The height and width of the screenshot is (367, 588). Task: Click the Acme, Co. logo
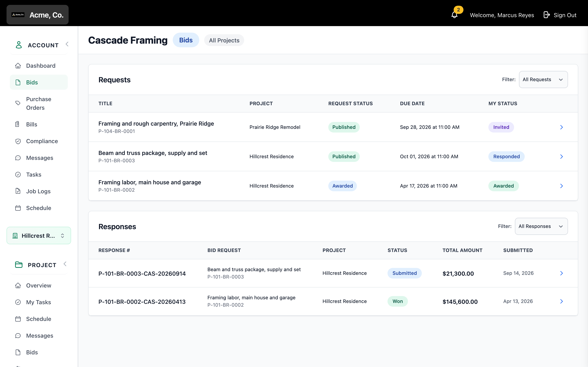pos(37,15)
